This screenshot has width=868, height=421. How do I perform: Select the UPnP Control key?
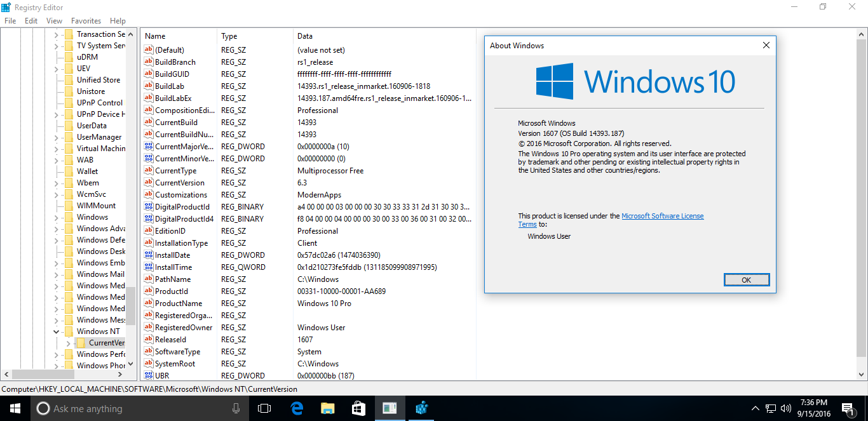(x=100, y=103)
